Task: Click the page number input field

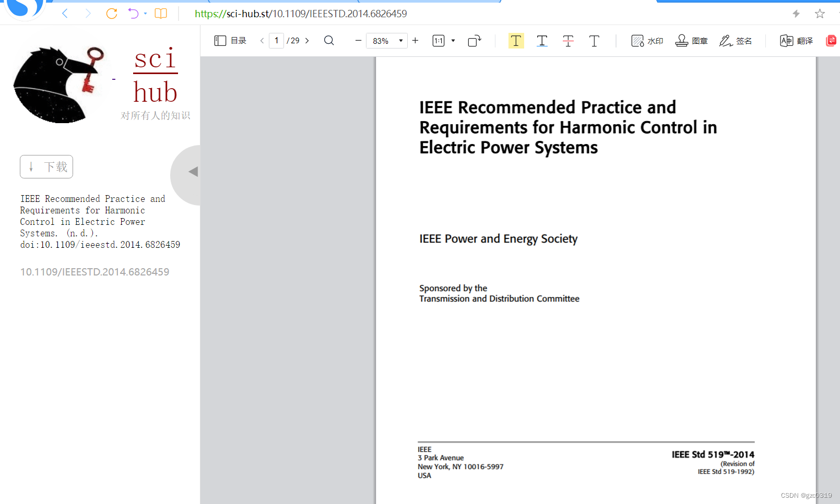Action: [x=276, y=41]
